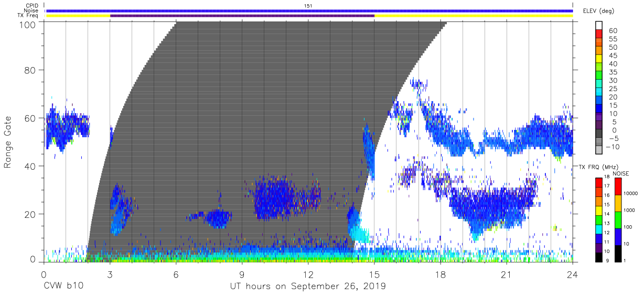
Task: Click 'UT hours on September 26, 2019' label
Action: (308, 287)
